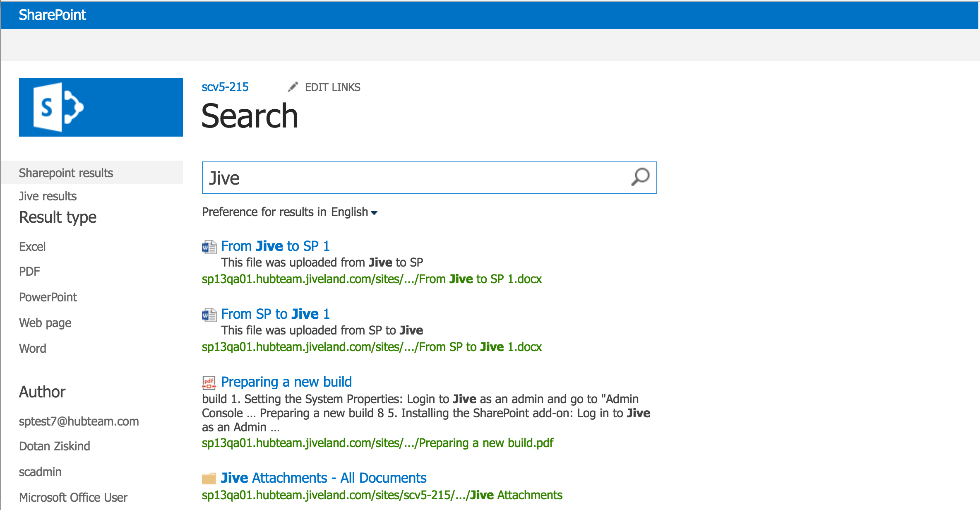Open Jive Attachments - All Documents result
Image resolution: width=980 pixels, height=510 pixels.
(324, 478)
